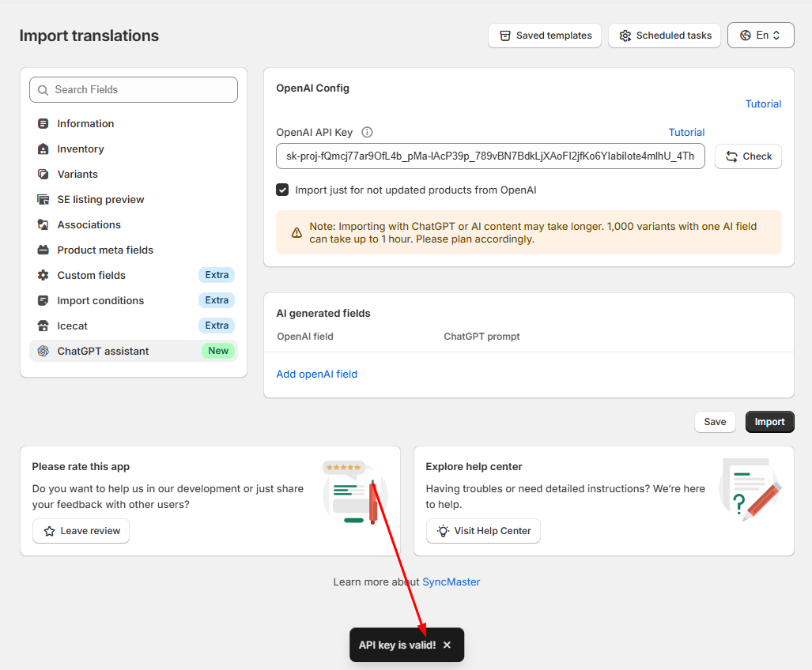Click the lightbulb icon on Visit Help Center
Screen dimensions: 812x670
[443, 532]
